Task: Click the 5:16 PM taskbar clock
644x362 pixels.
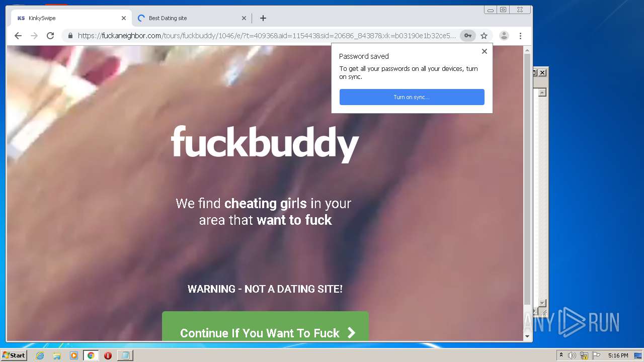Action: [x=618, y=355]
